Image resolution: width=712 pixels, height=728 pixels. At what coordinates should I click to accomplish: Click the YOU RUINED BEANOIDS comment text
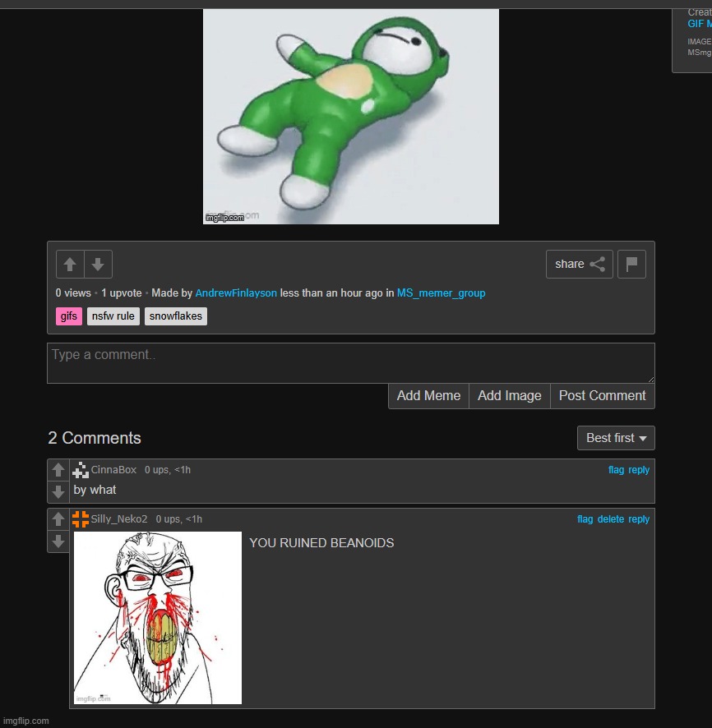(x=321, y=543)
